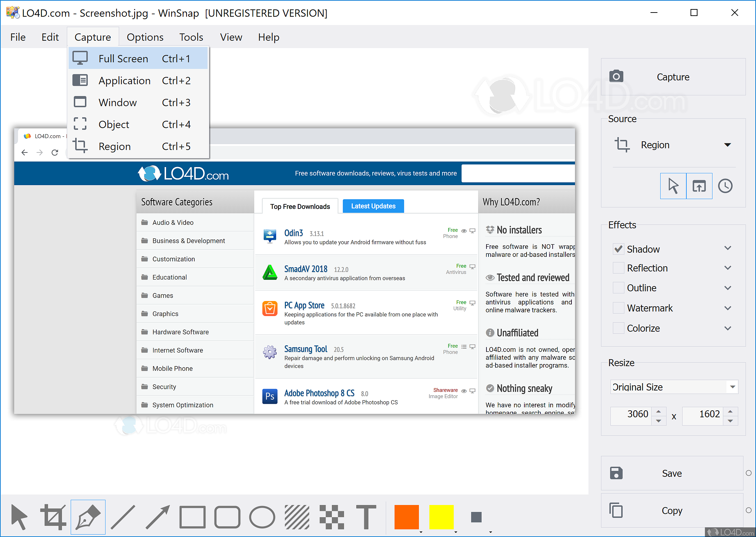Open the Original Size resize dropdown

732,387
